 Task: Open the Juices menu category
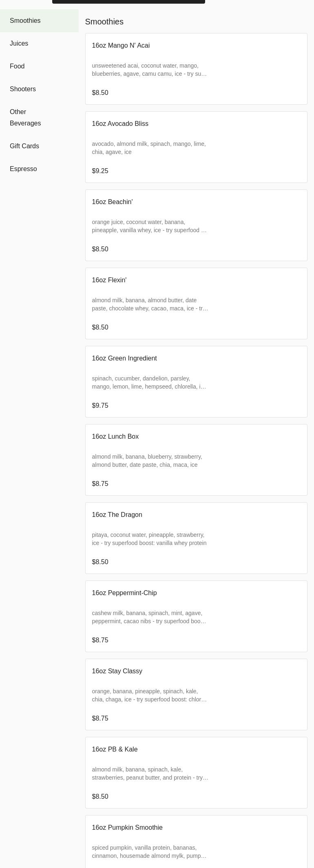pos(19,44)
